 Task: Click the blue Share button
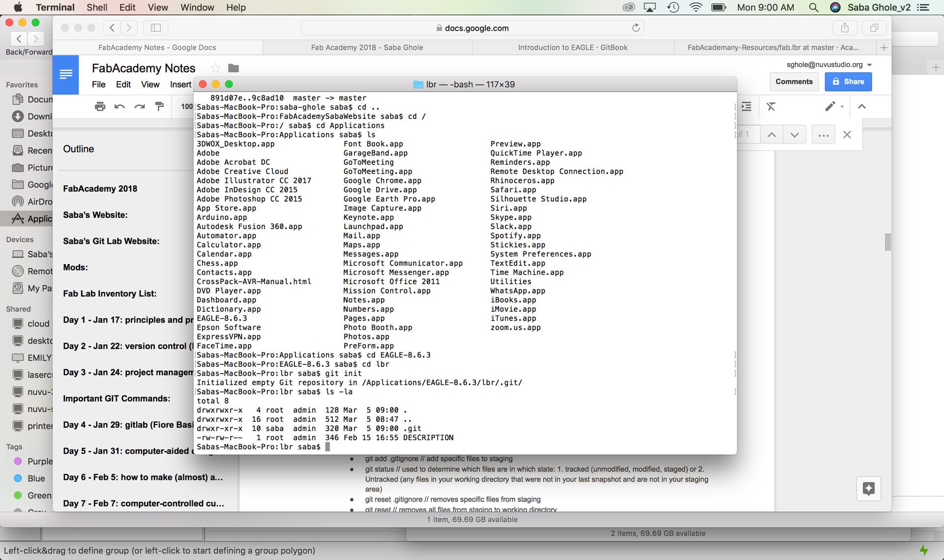point(848,82)
